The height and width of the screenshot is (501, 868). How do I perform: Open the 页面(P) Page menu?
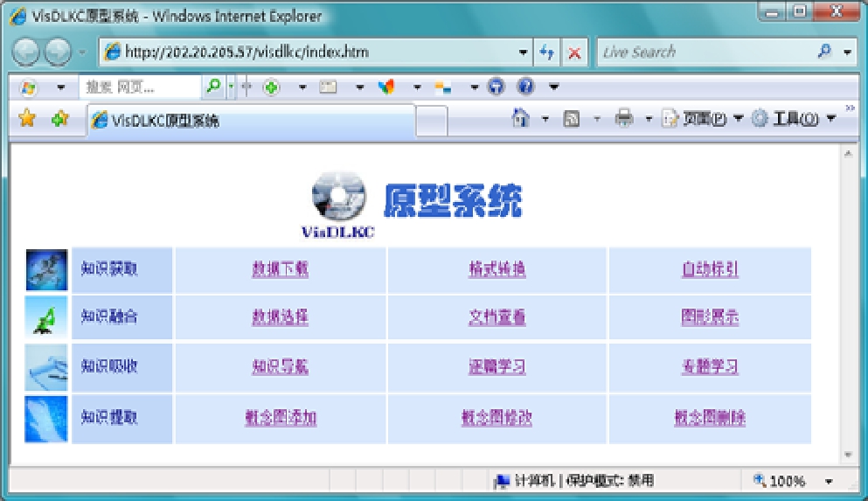(x=703, y=118)
